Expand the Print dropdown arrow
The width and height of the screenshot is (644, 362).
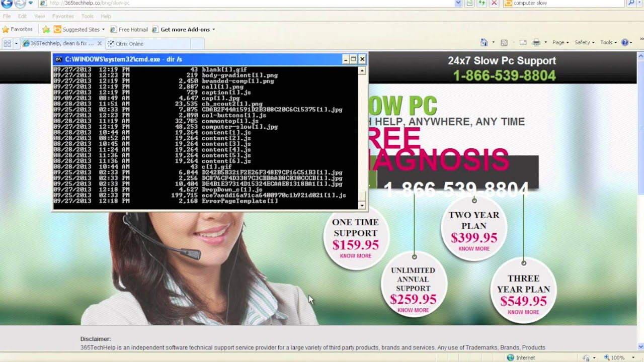545,43
